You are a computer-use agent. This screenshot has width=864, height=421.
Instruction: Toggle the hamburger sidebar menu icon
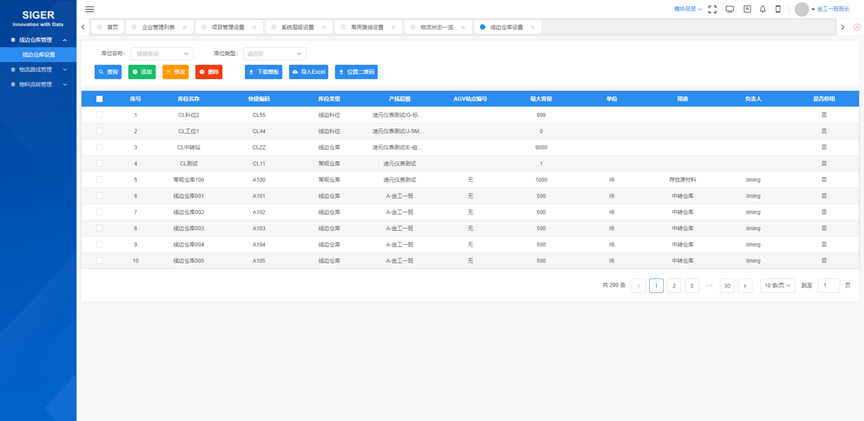click(89, 9)
